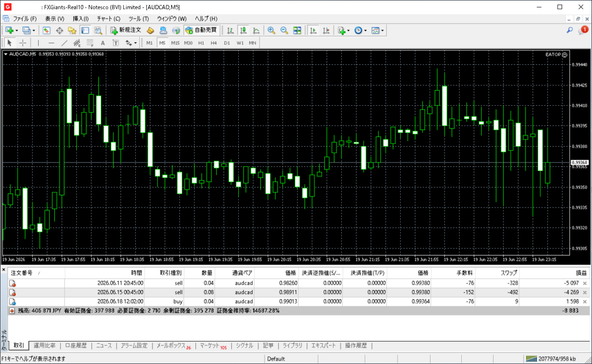Switch to the 口座履歴 tab
592x364 pixels.
pos(76,346)
